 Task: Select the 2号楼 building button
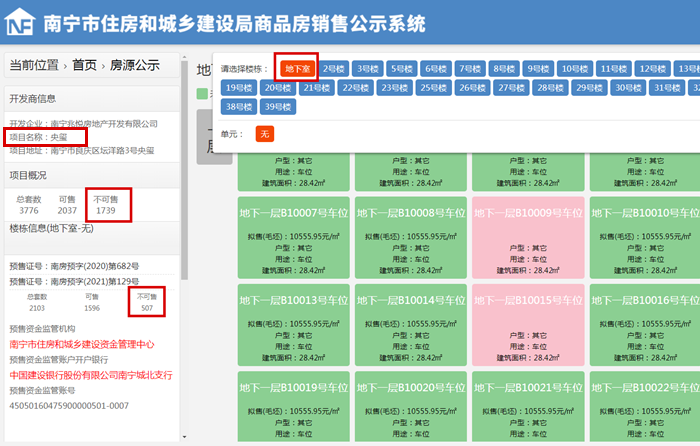pyautogui.click(x=334, y=69)
